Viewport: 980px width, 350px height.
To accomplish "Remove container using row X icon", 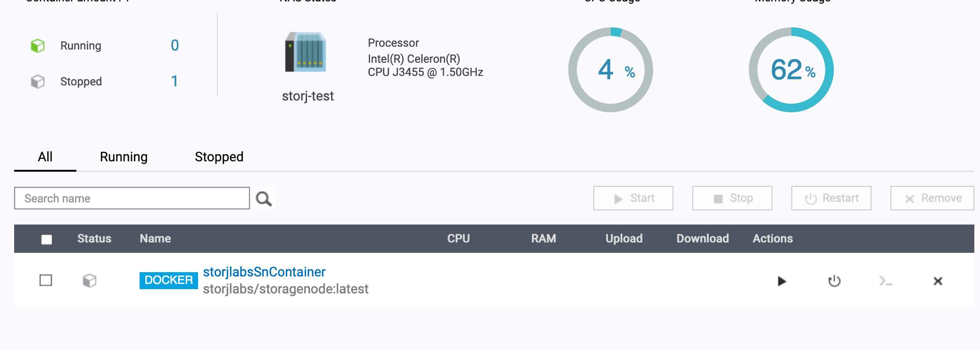I will [938, 281].
